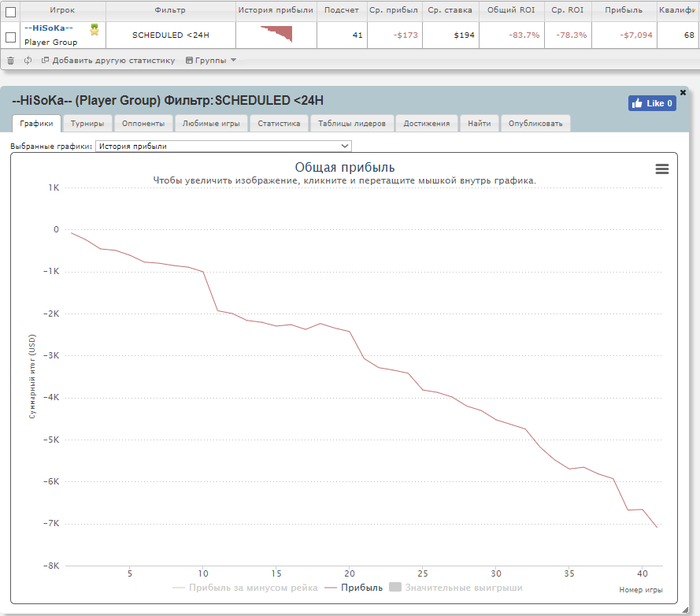Click the SCHEDULED <24H filter cell

pos(171,35)
